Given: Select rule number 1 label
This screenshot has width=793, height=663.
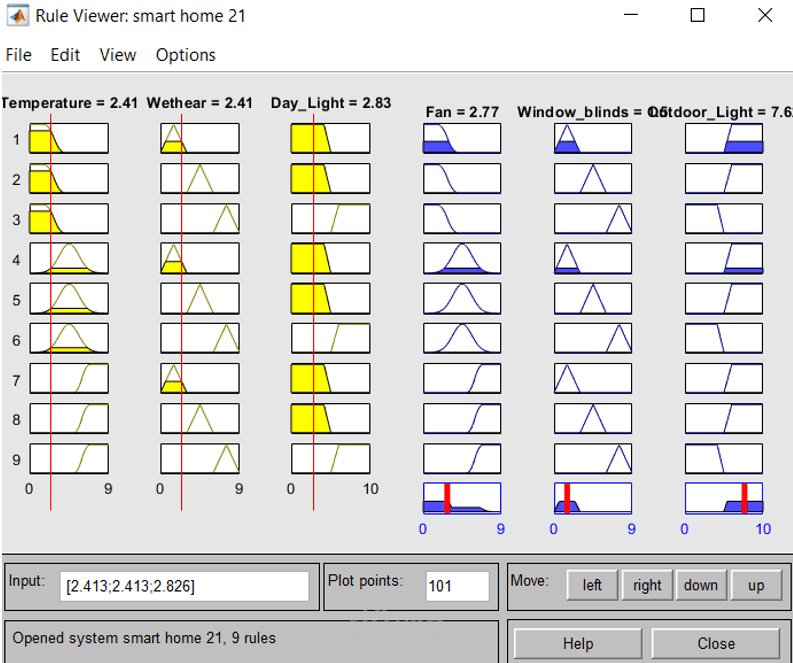Looking at the screenshot, I should click(16, 140).
